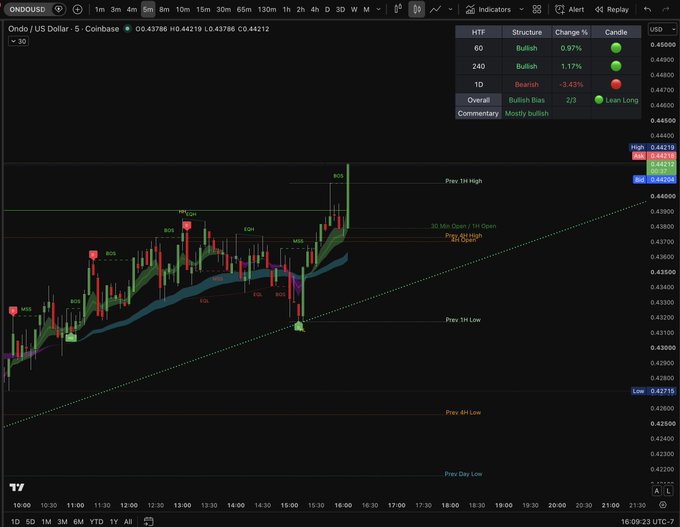Set the chart range to All

point(128,521)
